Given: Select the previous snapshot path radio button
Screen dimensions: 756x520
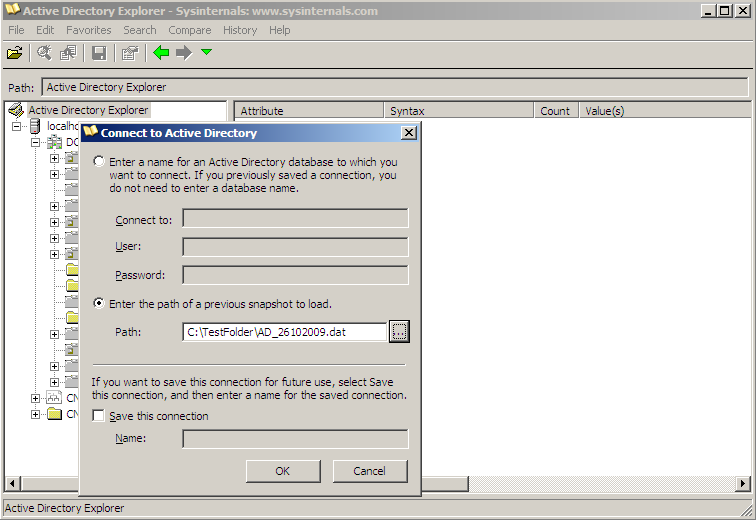Looking at the screenshot, I should point(99,303).
